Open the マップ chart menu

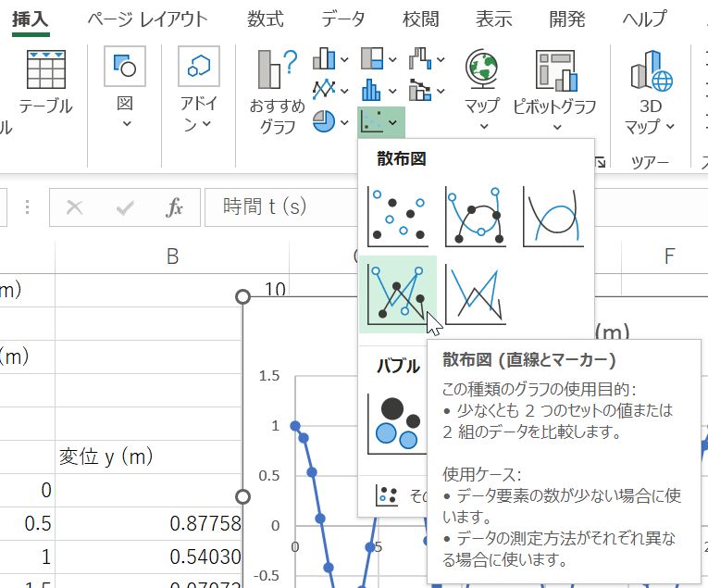[x=483, y=91]
